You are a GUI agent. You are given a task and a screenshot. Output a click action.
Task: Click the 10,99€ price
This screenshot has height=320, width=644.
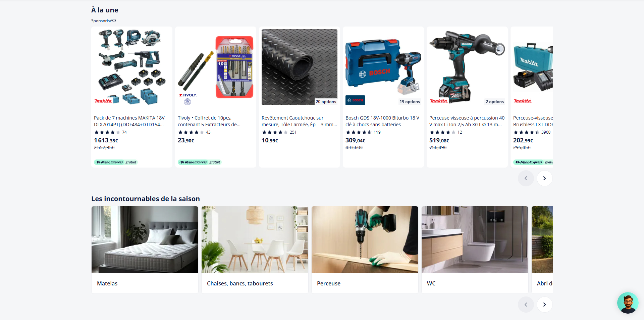click(x=270, y=140)
